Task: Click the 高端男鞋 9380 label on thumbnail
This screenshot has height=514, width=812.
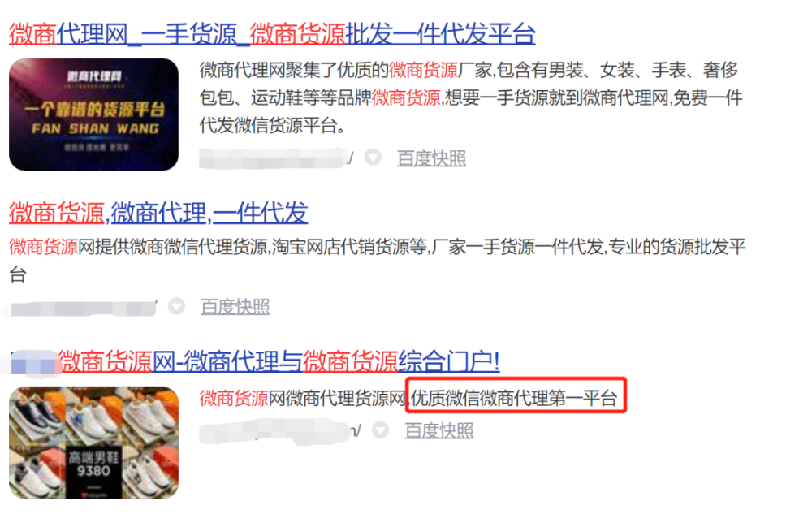Action: [x=93, y=464]
